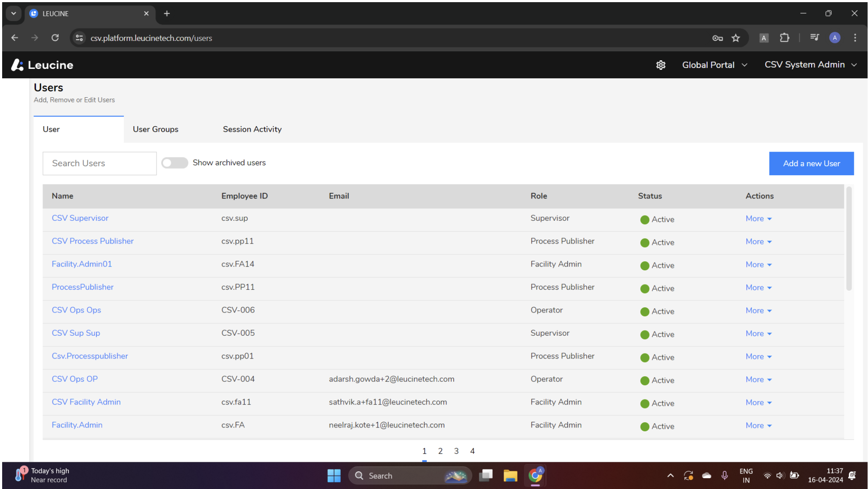Open media control icon in Chrome toolbar
868x489 pixels.
point(814,38)
